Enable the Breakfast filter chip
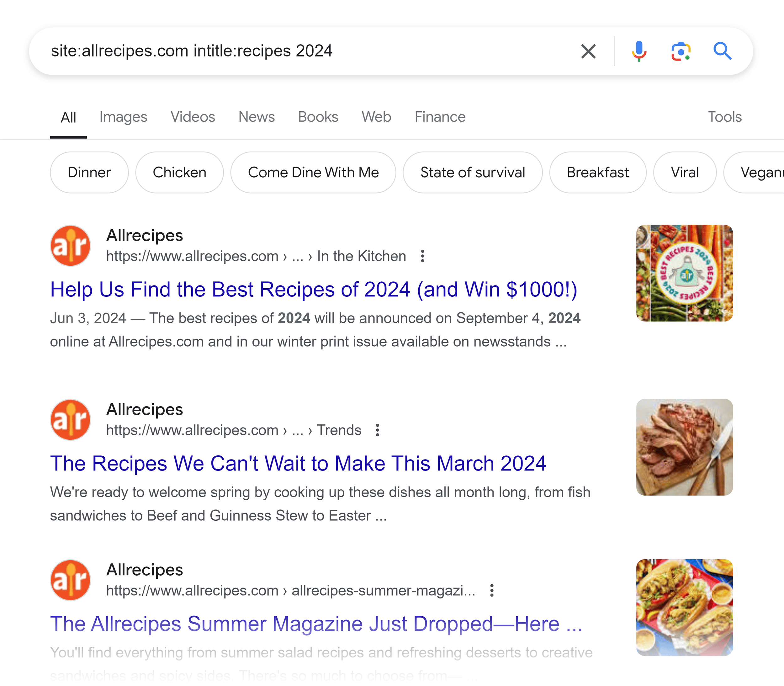Viewport: 784px width, 686px height. point(598,172)
